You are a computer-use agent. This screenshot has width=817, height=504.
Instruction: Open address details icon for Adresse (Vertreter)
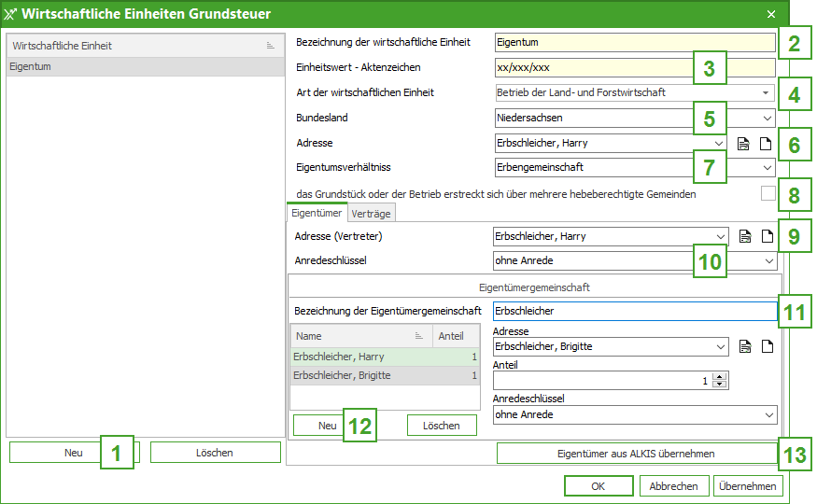click(x=746, y=236)
